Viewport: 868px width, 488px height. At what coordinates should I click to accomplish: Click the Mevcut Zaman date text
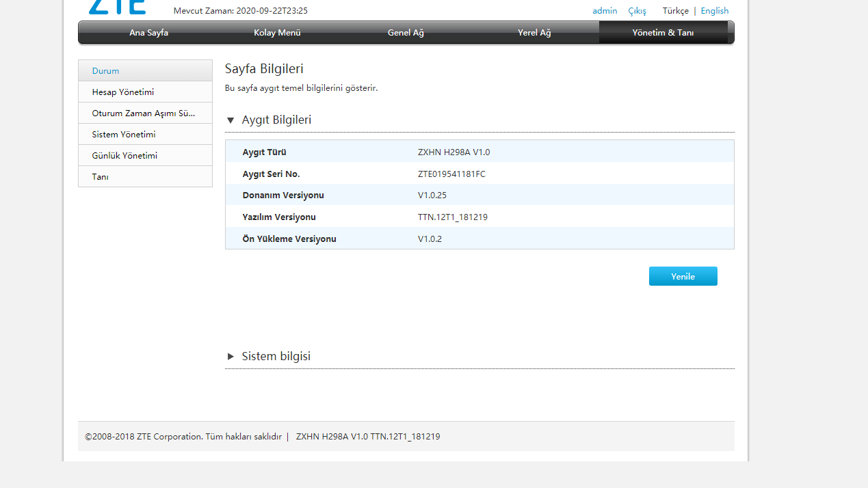[241, 11]
